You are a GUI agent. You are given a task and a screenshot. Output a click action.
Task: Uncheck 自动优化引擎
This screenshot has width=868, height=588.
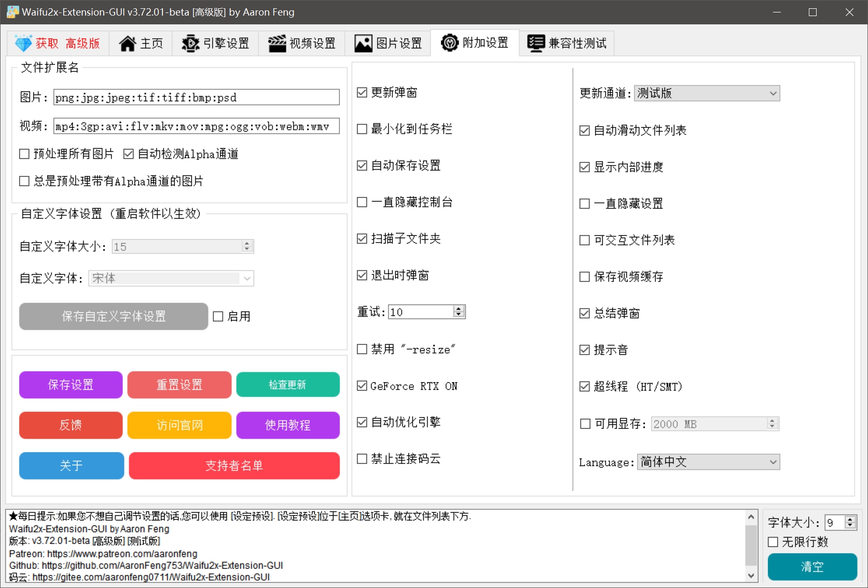tap(399, 422)
